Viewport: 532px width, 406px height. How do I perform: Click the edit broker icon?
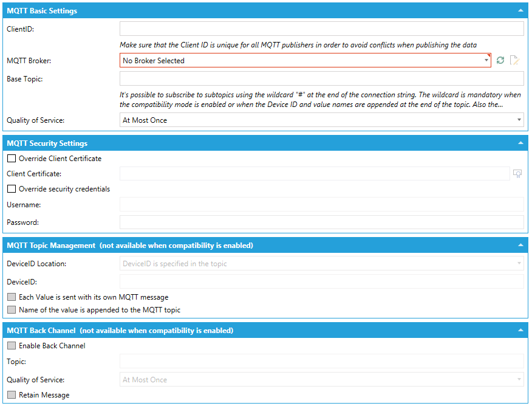pos(514,60)
